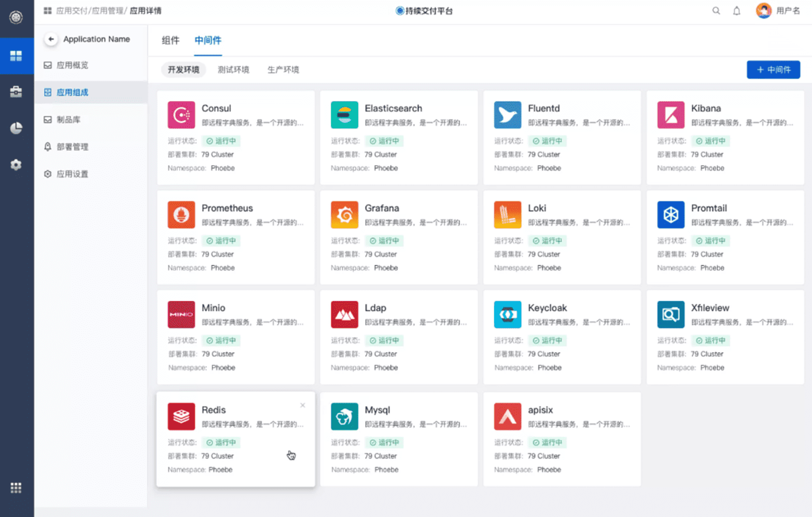
Task: Open notifications bell icon
Action: [737, 11]
